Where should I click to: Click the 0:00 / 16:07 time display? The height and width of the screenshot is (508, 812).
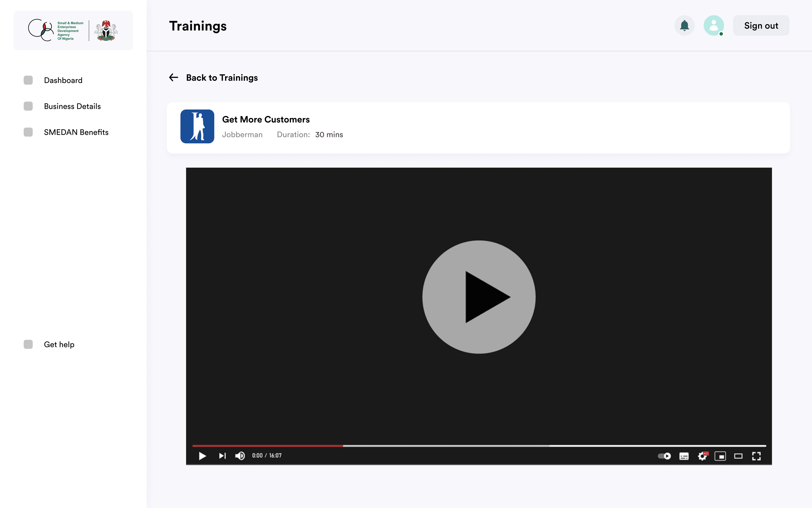coord(267,456)
